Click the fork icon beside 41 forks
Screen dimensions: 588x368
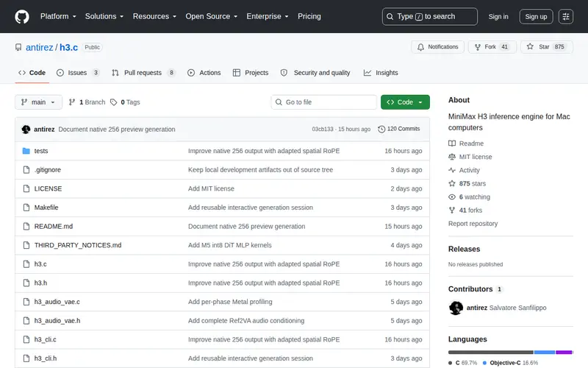(x=452, y=210)
